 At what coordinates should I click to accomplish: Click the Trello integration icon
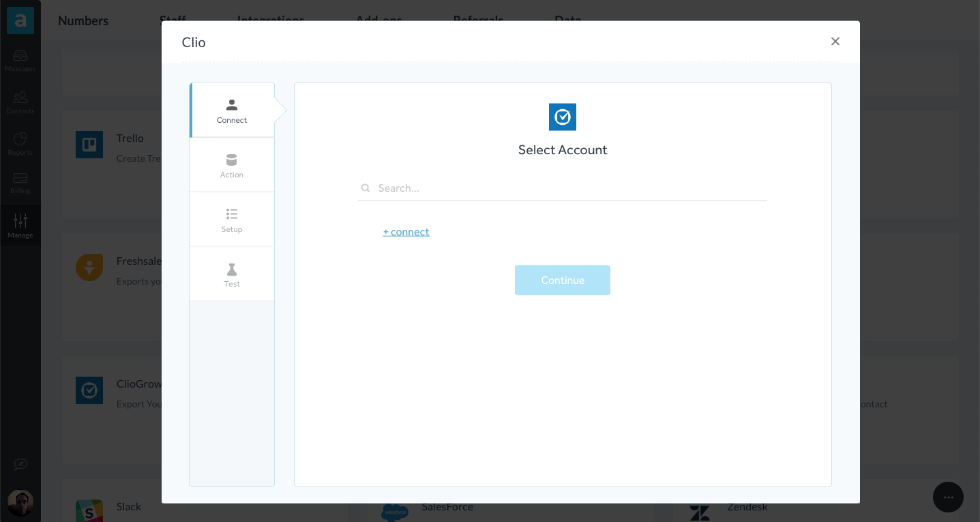89,145
